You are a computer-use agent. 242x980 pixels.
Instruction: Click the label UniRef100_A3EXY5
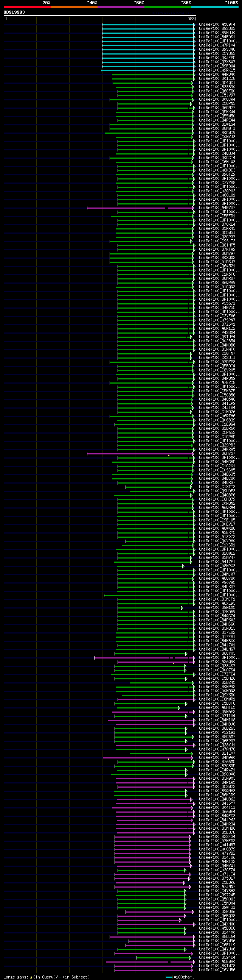(217, 533)
